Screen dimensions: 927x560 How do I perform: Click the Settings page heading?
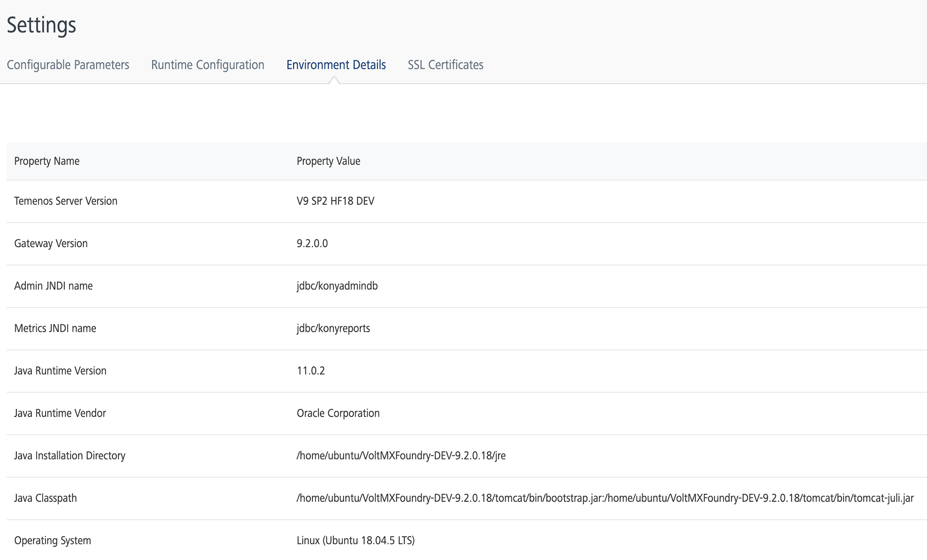[x=41, y=25]
